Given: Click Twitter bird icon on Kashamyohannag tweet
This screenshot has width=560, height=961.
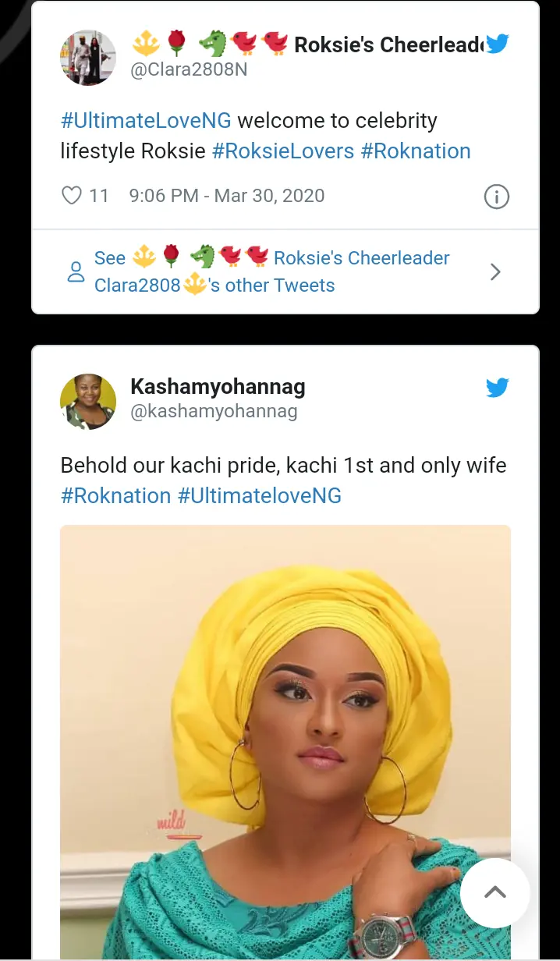Looking at the screenshot, I should [497, 387].
